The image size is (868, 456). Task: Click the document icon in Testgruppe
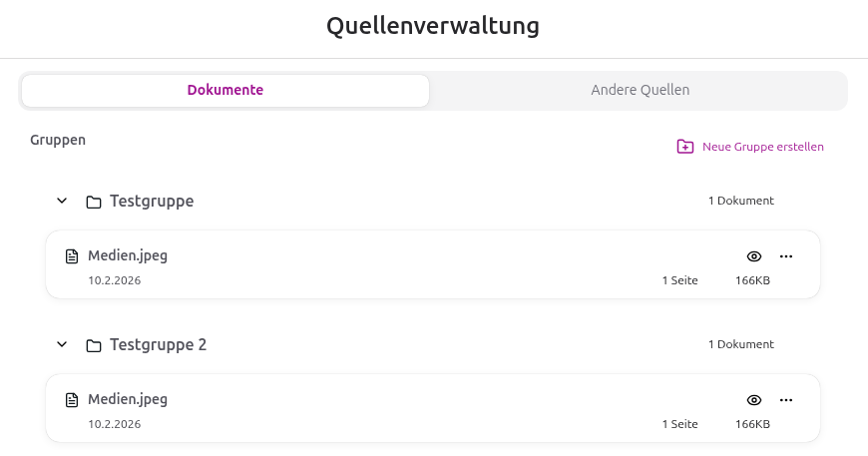72,256
